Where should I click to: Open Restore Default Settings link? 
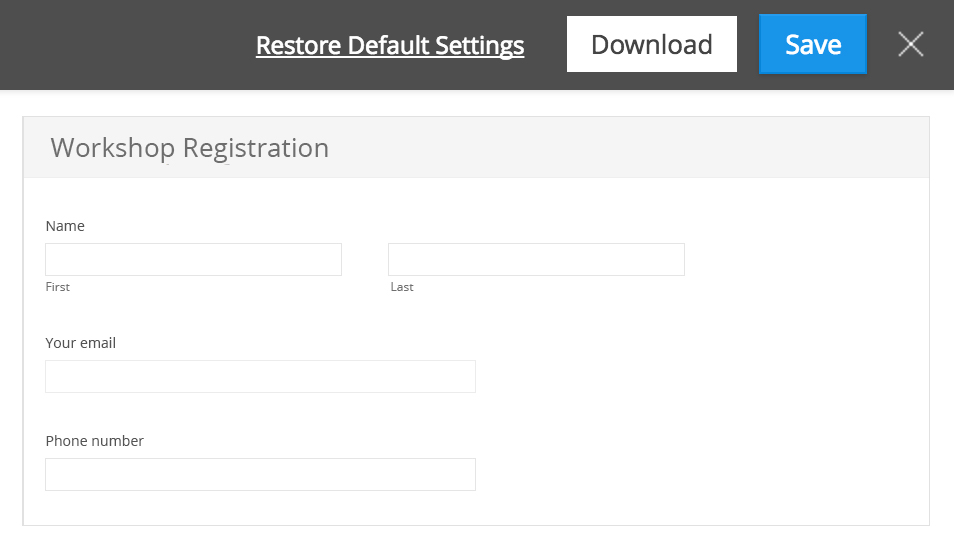[x=390, y=45]
